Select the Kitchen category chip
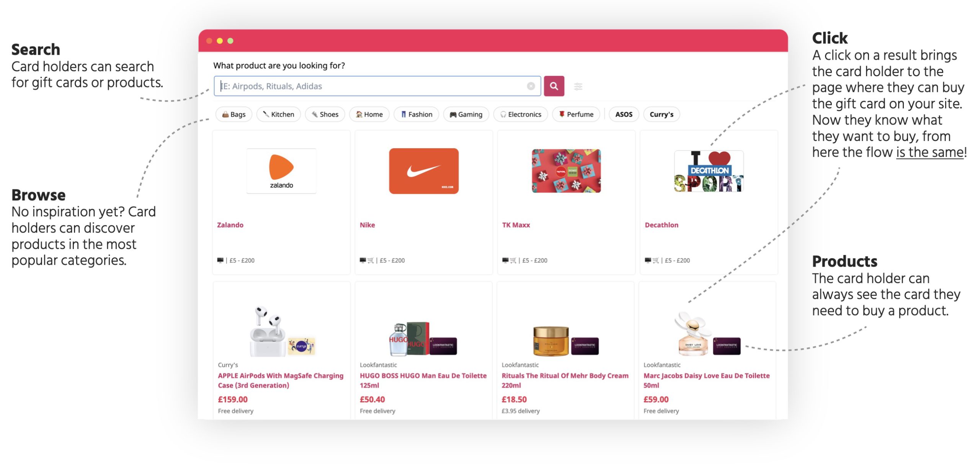 278,114
